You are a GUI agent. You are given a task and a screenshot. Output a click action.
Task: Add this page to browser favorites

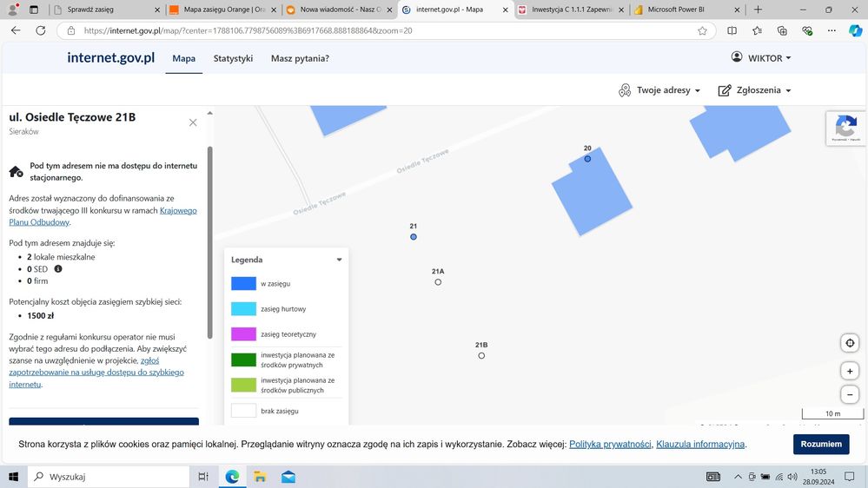pos(702,30)
